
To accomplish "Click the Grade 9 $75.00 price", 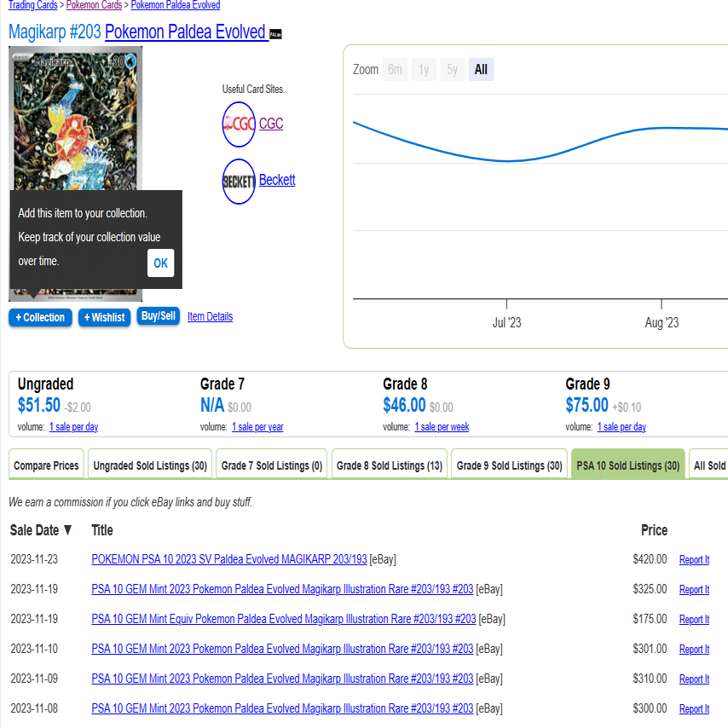I will click(x=586, y=405).
